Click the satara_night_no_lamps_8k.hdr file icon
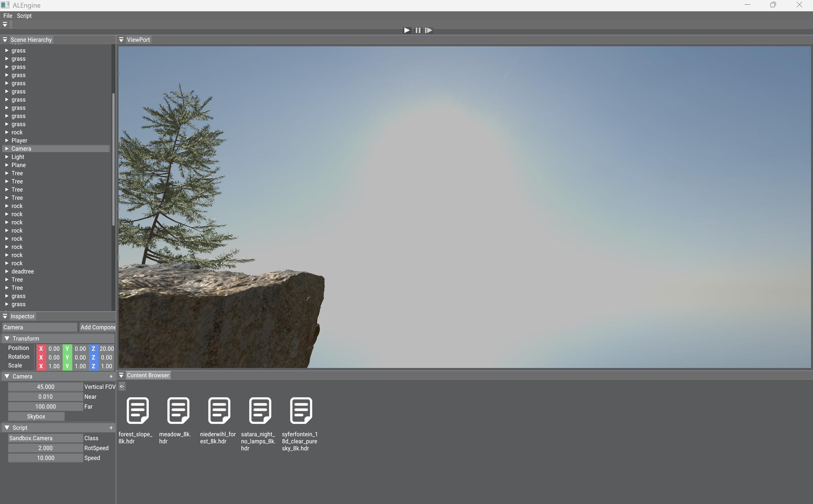The height and width of the screenshot is (504, 813). click(x=260, y=410)
